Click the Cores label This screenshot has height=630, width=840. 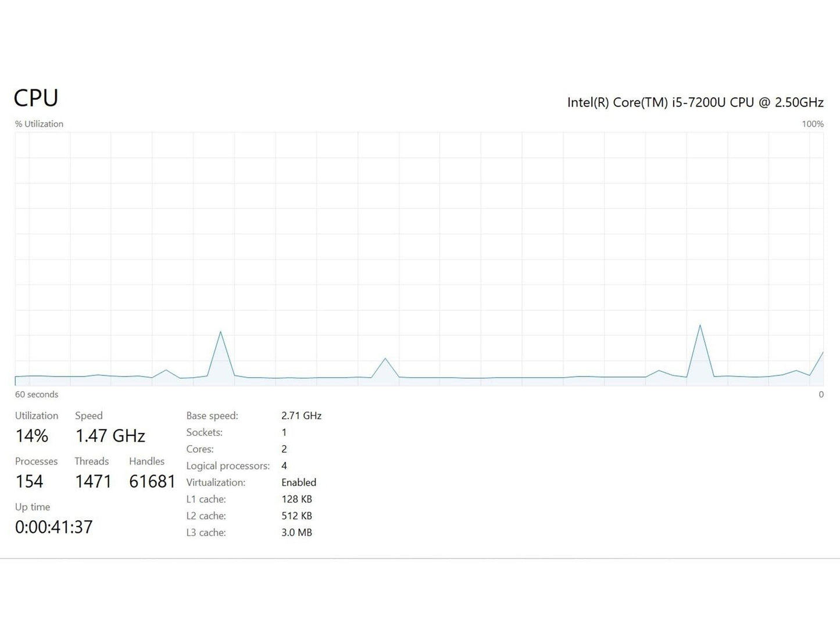coord(199,449)
